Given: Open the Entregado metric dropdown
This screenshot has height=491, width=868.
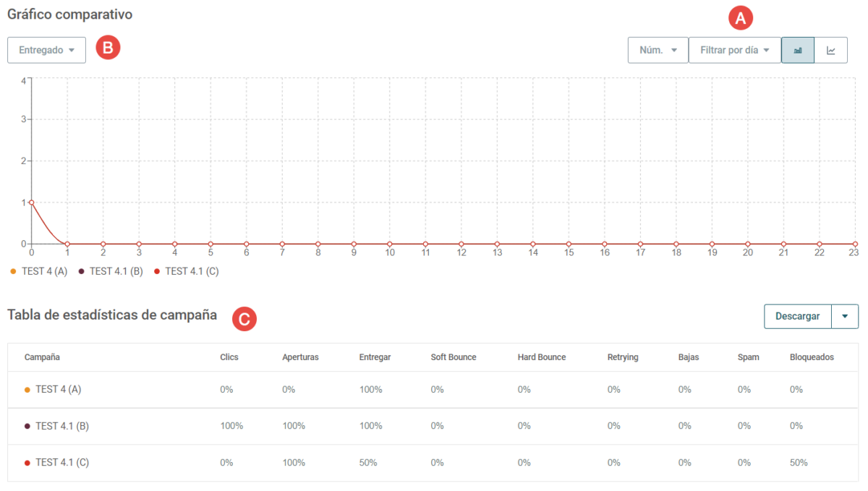Looking at the screenshot, I should pos(46,51).
